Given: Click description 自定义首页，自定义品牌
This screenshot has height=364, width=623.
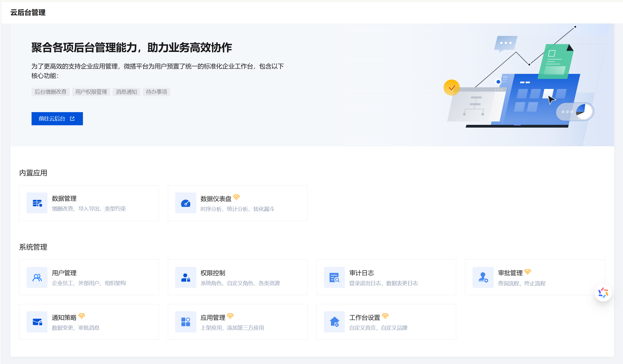Looking at the screenshot, I should 378,328.
